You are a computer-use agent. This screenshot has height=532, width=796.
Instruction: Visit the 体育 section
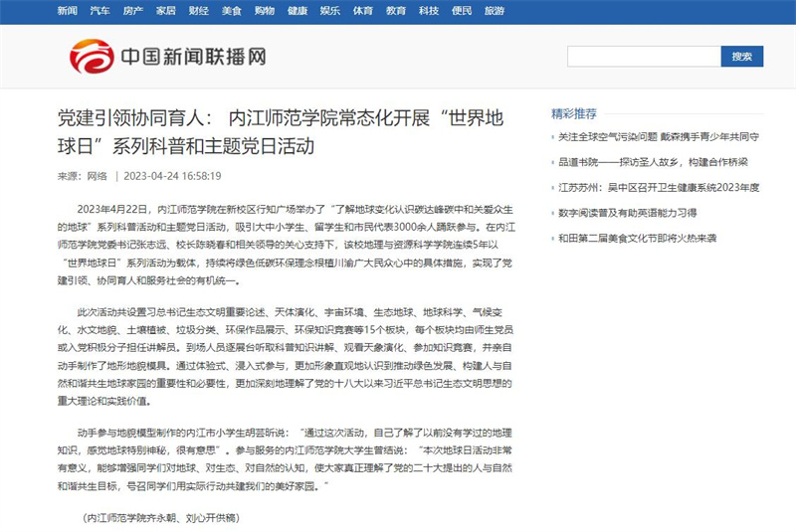pyautogui.click(x=362, y=11)
